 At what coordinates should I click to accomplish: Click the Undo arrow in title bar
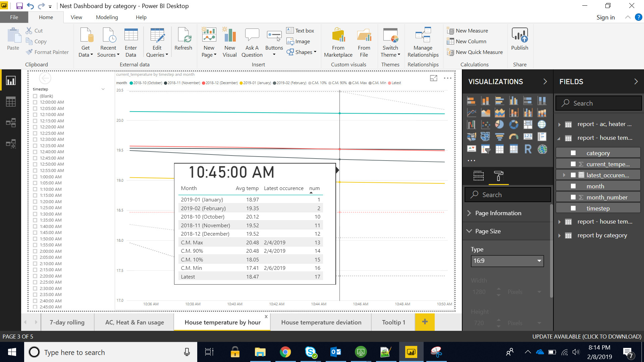(30, 6)
